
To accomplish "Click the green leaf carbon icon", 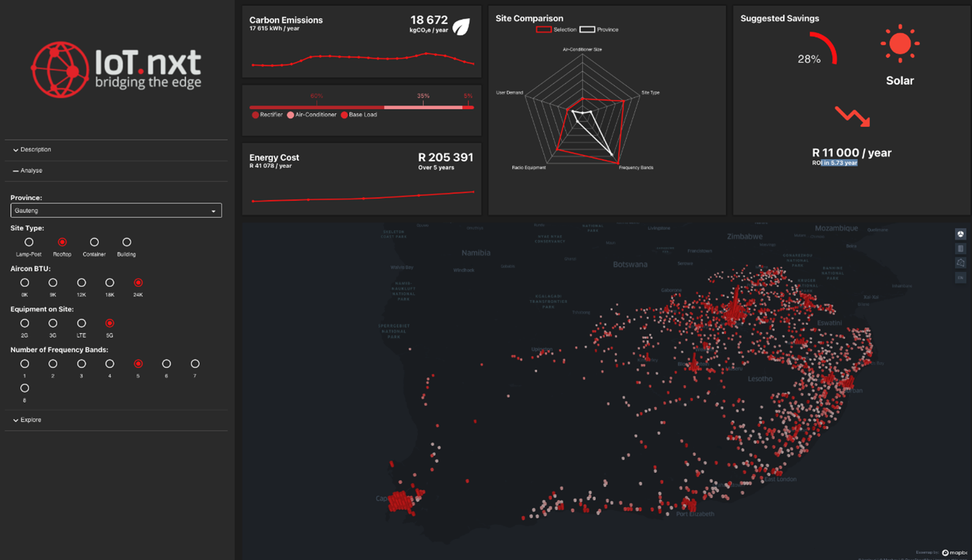I will (461, 26).
